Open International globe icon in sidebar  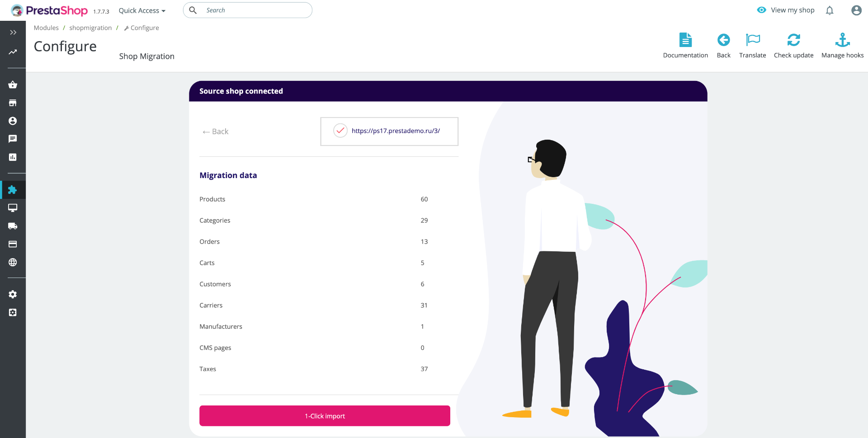13,262
